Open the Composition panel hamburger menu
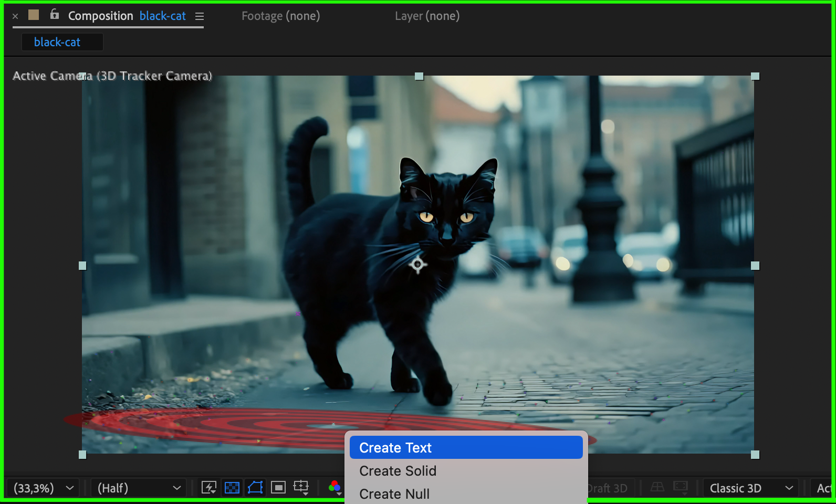 200,16
